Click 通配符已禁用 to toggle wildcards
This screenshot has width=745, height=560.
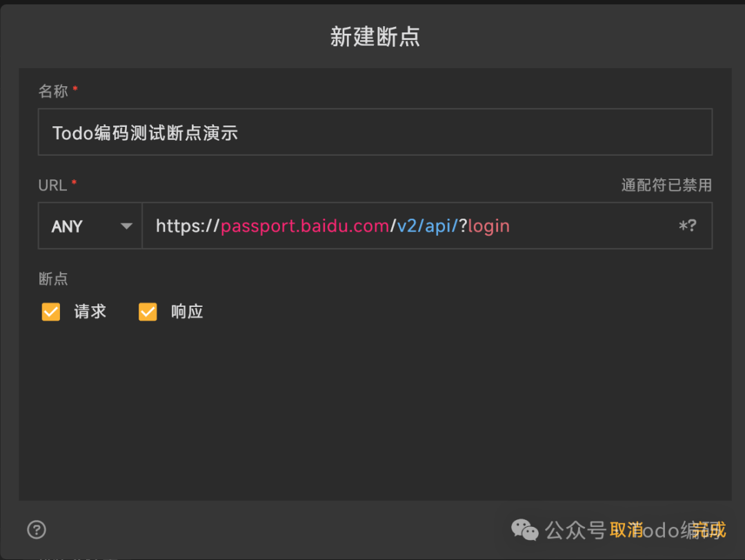pyautogui.click(x=666, y=185)
